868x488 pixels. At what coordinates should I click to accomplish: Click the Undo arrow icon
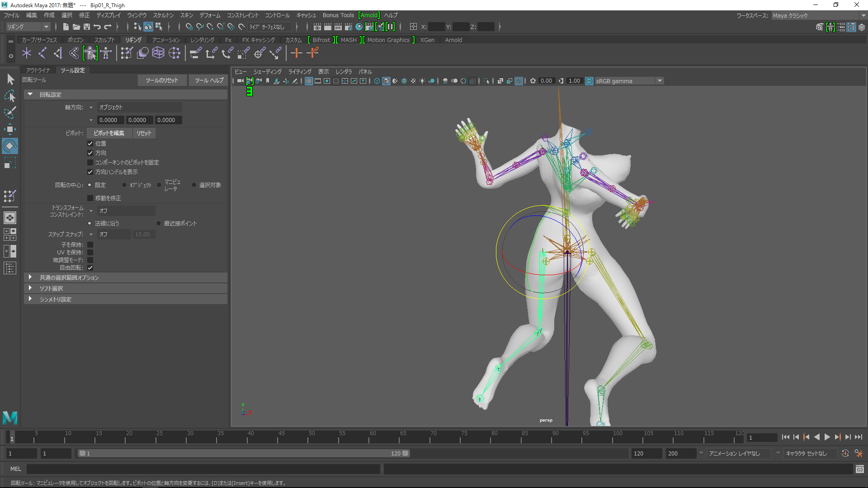click(97, 27)
